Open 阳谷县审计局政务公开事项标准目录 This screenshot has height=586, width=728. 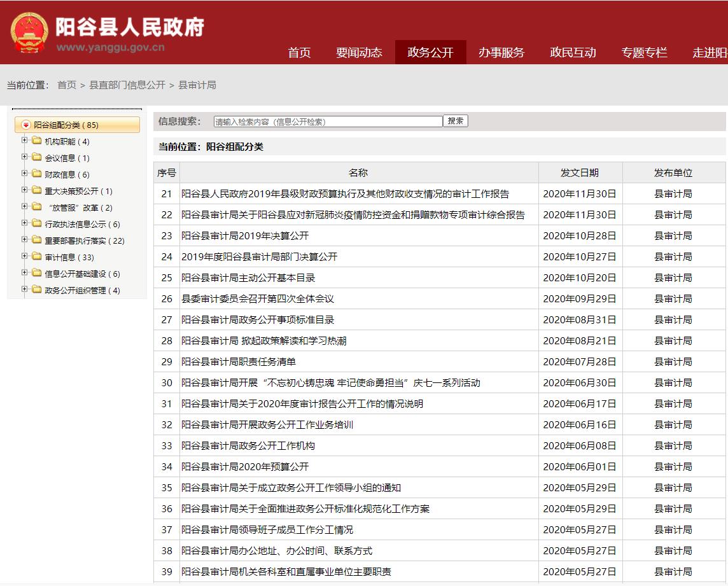[258, 319]
